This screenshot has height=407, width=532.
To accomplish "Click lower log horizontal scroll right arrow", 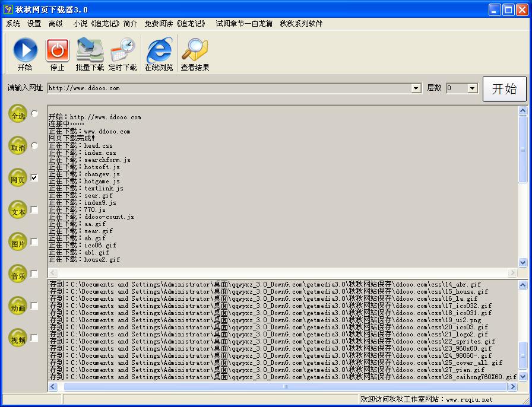I will (x=512, y=386).
